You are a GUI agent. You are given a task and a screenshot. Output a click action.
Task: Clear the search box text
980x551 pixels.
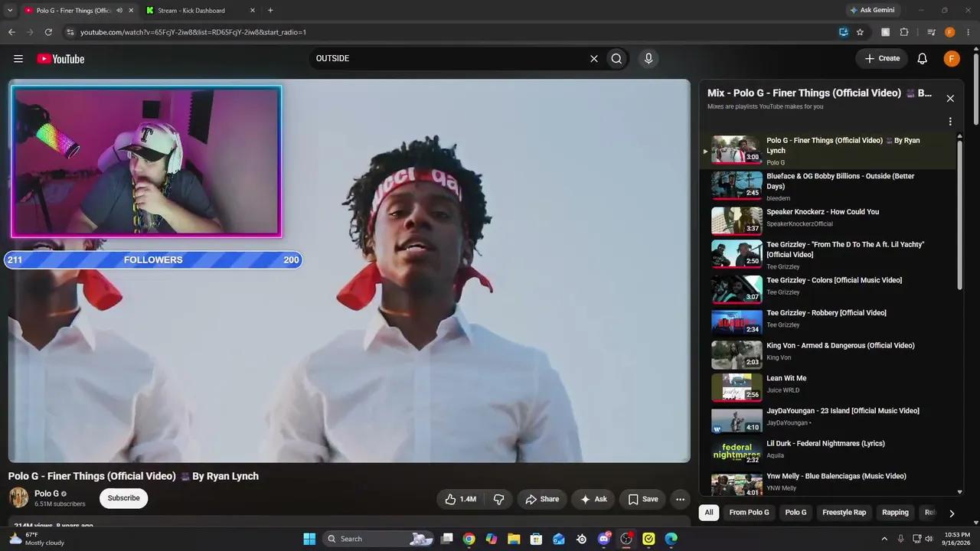point(593,58)
